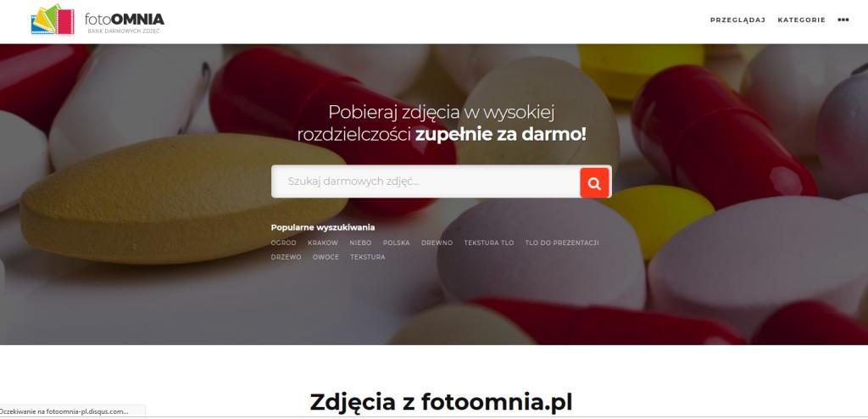Click the fotoOMNIA site title text
Viewport: 868px width, 419px height.
point(124,19)
